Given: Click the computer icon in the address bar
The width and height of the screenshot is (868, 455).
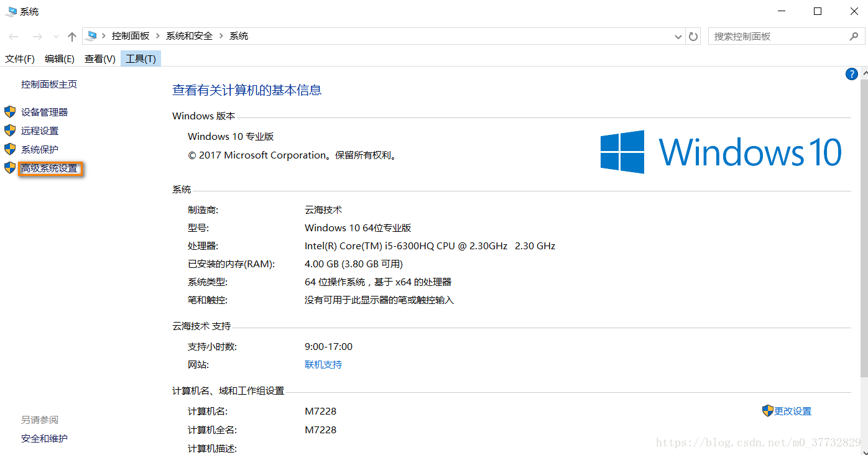Looking at the screenshot, I should pyautogui.click(x=92, y=36).
